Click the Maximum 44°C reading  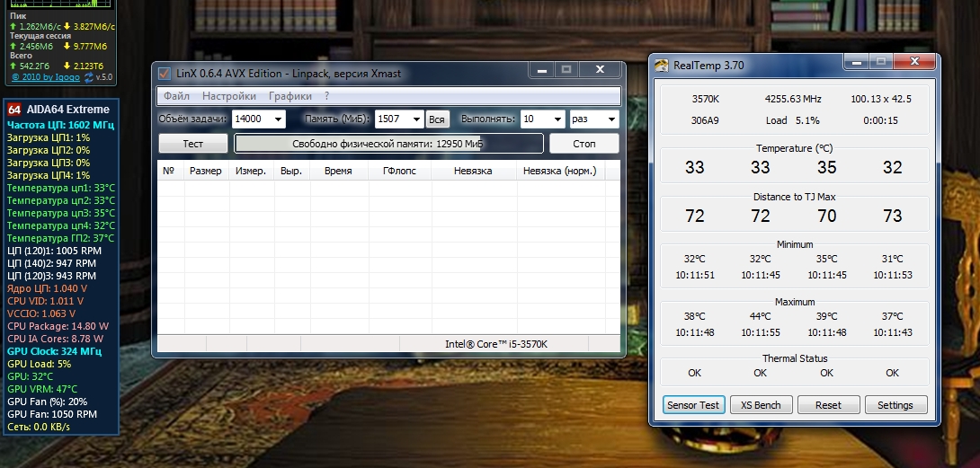click(761, 316)
